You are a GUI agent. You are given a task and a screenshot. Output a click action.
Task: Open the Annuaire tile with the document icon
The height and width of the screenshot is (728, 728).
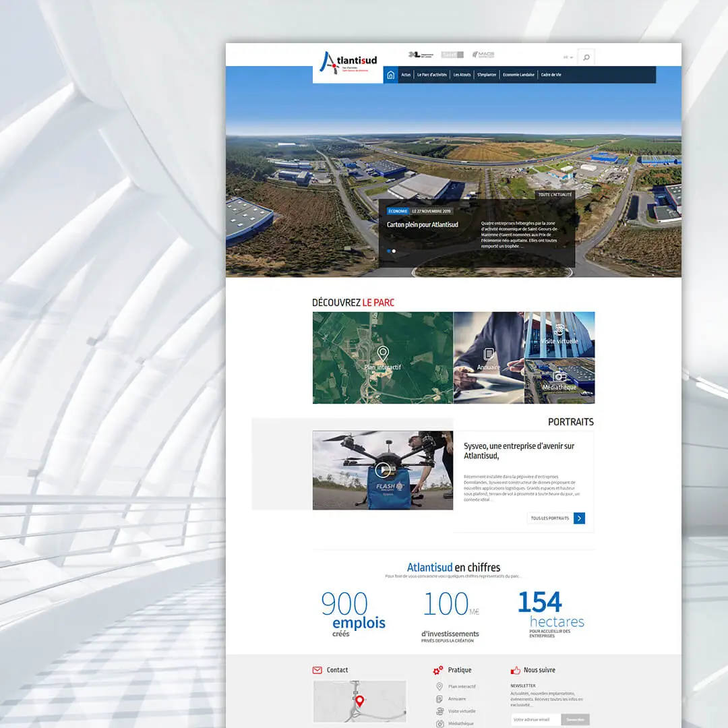489,357
